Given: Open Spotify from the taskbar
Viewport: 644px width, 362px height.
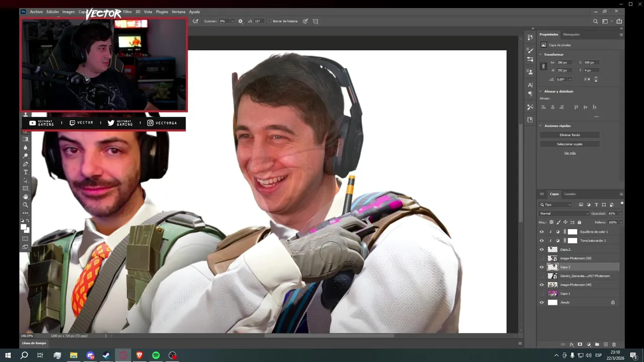Looking at the screenshot, I should [x=156, y=355].
